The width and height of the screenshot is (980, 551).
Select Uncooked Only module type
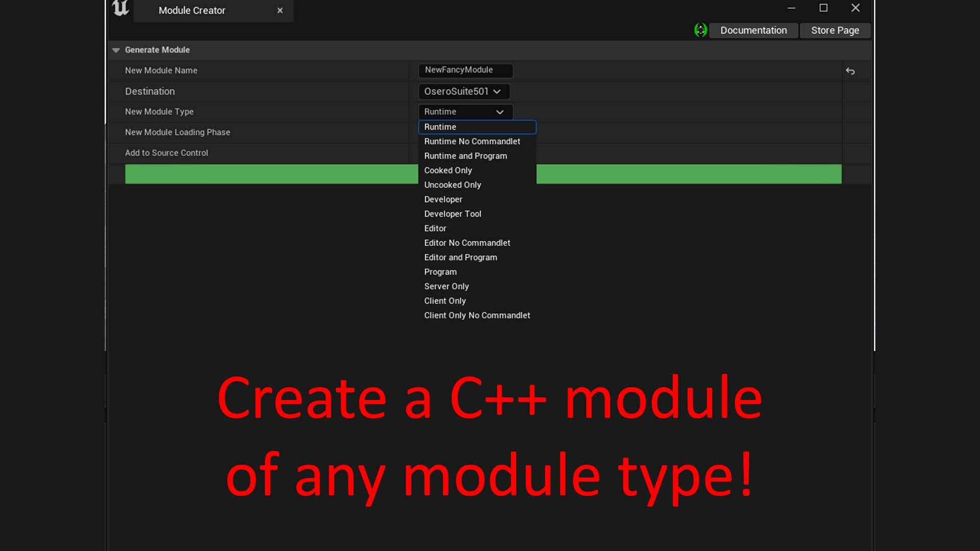(452, 185)
